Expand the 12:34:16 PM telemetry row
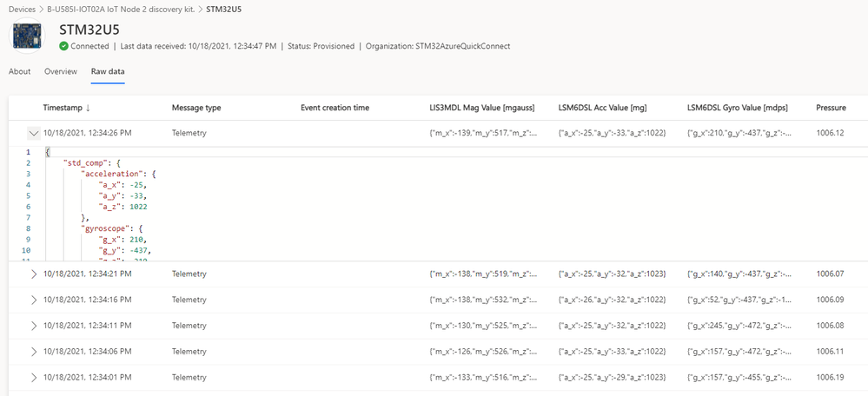868x396 pixels. 34,300
